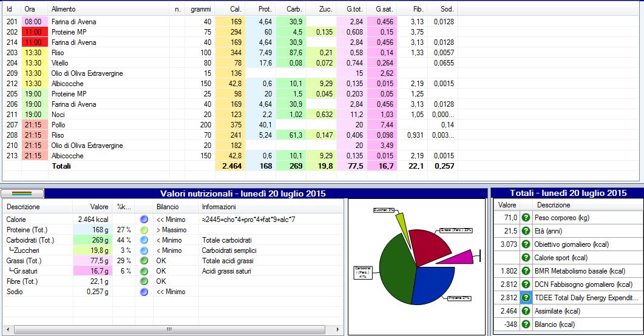This screenshot has width=644, height=336.
Task: Click the help icon for Bilancio (kcal)
Action: 526,324
